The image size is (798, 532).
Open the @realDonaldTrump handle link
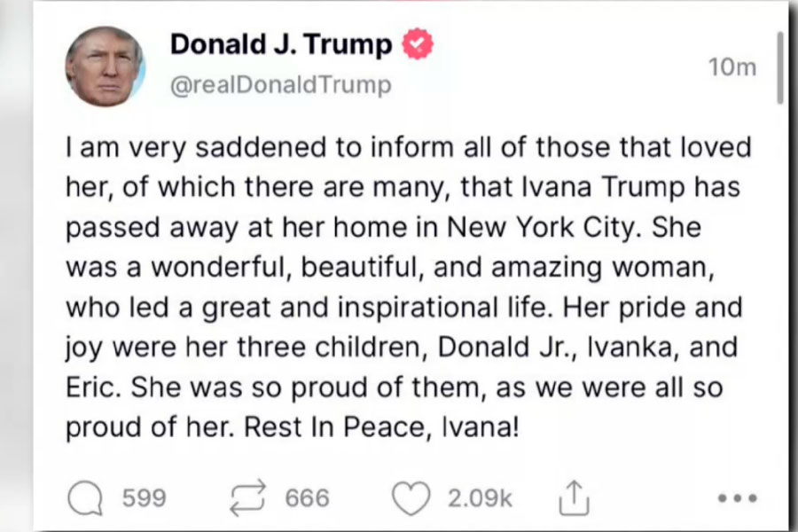tap(279, 84)
